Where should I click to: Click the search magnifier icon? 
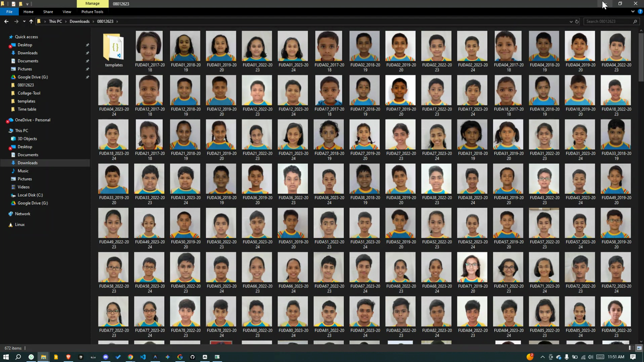635,22
